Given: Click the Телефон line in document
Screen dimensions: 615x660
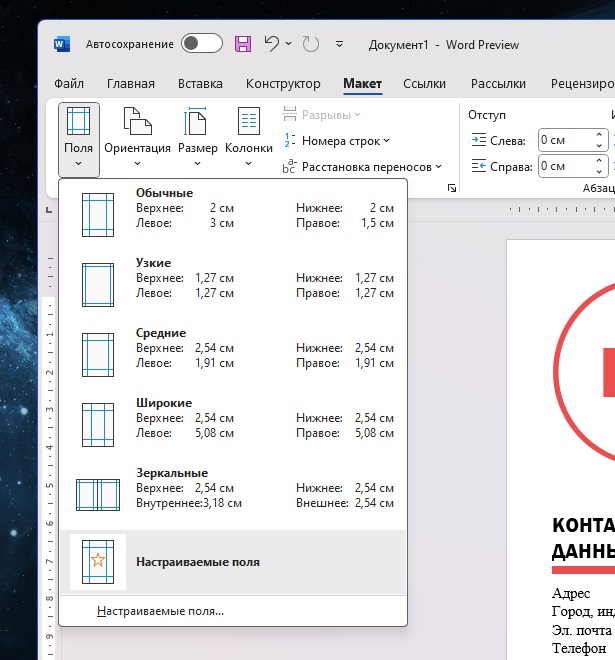Looking at the screenshot, I should click(579, 648).
